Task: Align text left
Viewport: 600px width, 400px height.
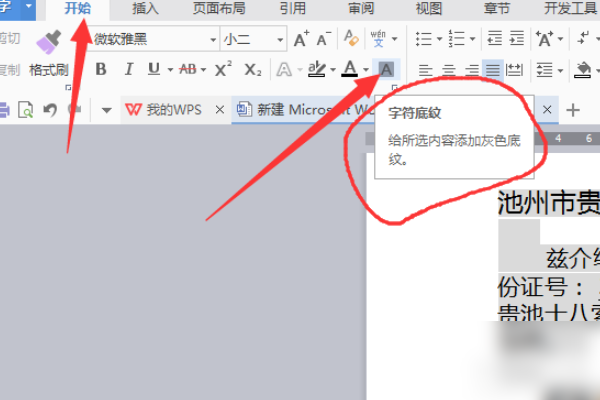Action: click(426, 70)
